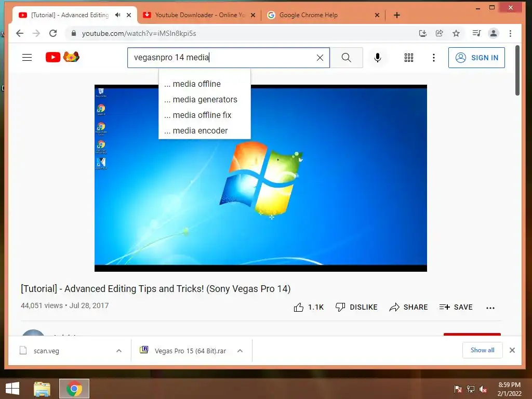
Task: Switch to Google Chrome Help tab
Action: point(321,15)
